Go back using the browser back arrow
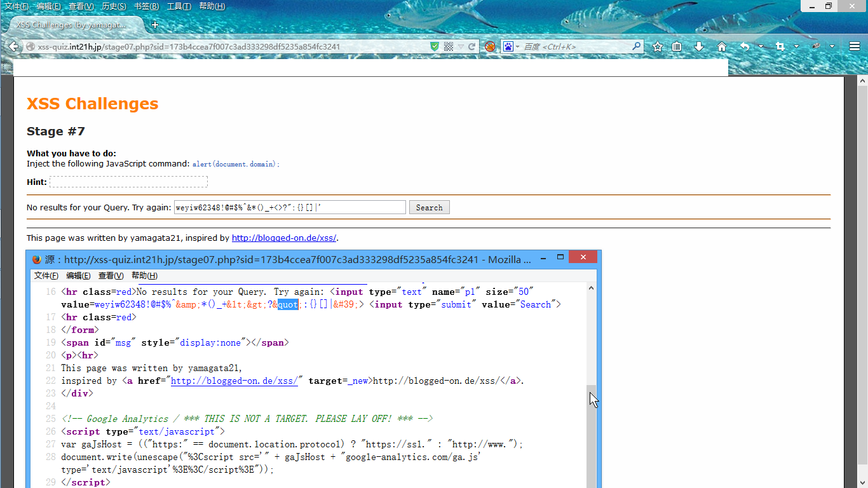This screenshot has width=868, height=488. [x=13, y=46]
